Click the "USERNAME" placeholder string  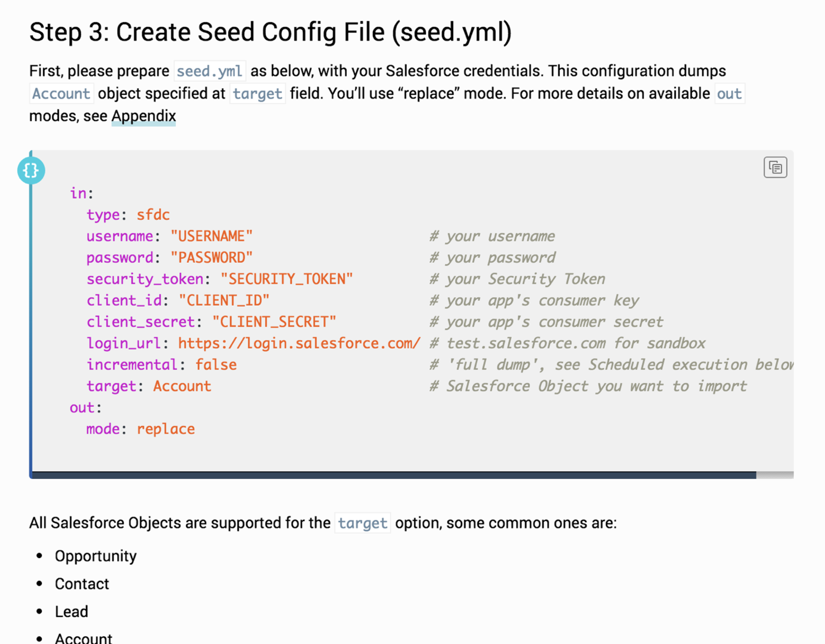pyautogui.click(x=212, y=236)
